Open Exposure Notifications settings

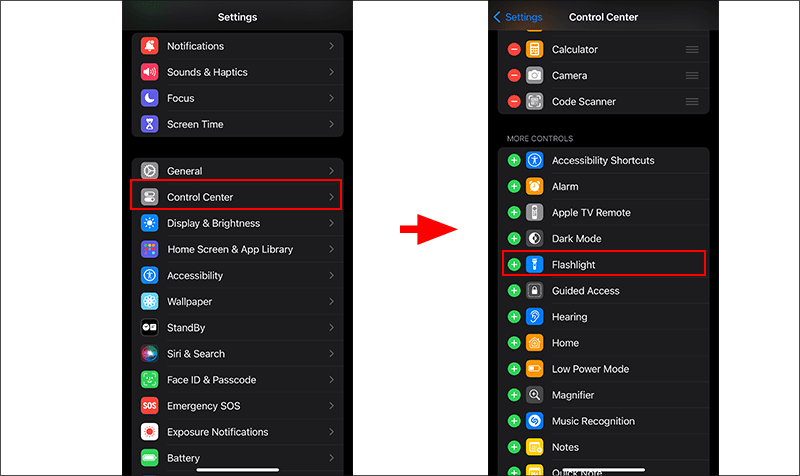(237, 432)
